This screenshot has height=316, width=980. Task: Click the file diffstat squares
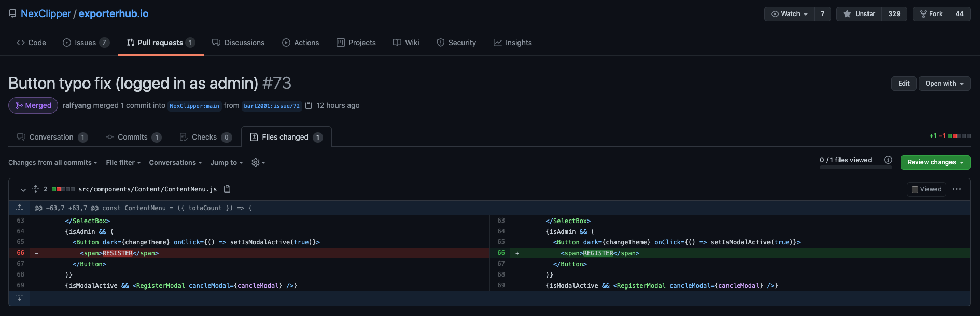(x=63, y=189)
